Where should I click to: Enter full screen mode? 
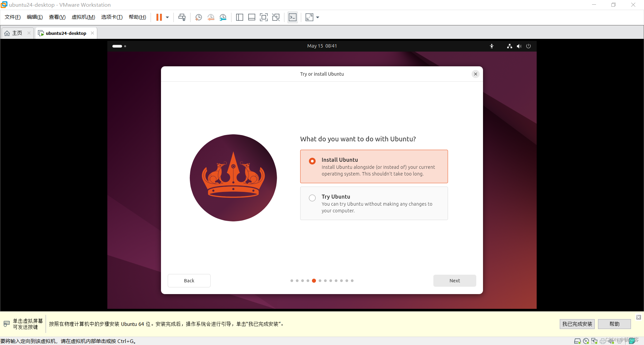(x=264, y=17)
